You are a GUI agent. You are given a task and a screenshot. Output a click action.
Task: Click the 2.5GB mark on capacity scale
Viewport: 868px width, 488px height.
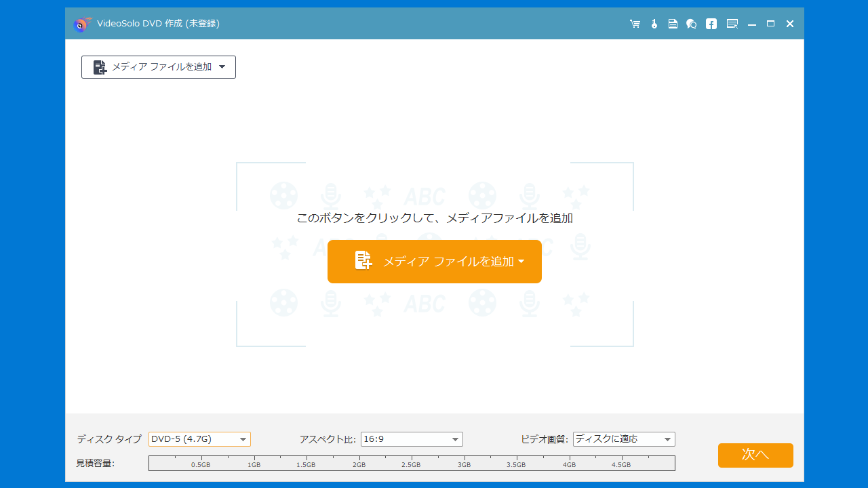411,465
